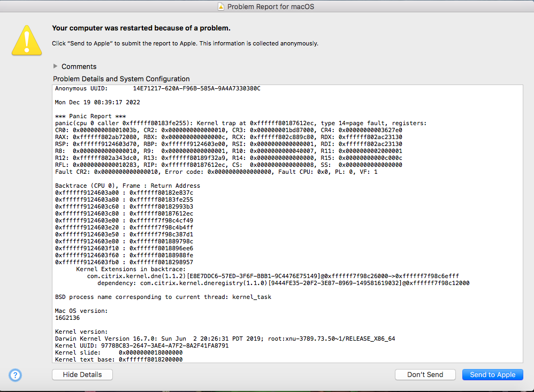Expand the Comments disclosure triangle
The height and width of the screenshot is (392, 534).
click(x=56, y=66)
